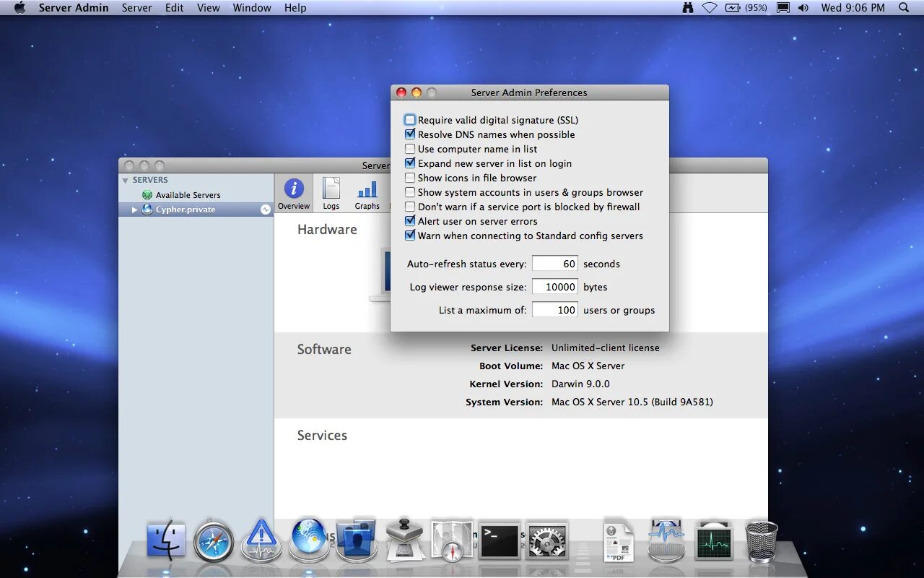Click the display menu bar icon
The image size is (924, 578).
pyautogui.click(x=783, y=8)
